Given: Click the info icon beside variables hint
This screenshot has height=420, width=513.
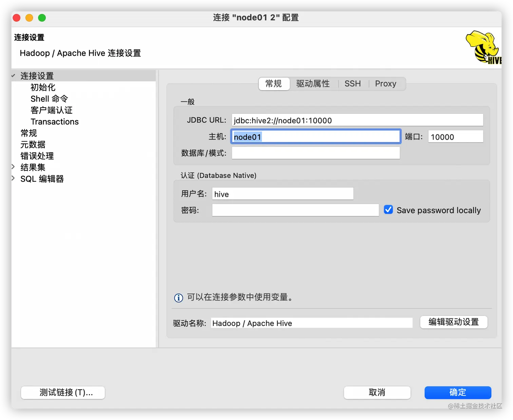Looking at the screenshot, I should point(178,298).
